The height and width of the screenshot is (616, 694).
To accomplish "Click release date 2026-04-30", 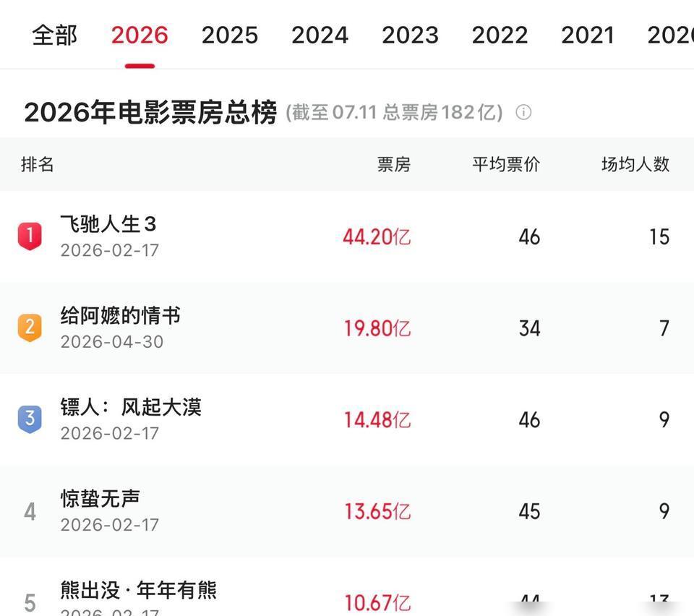I will (112, 342).
